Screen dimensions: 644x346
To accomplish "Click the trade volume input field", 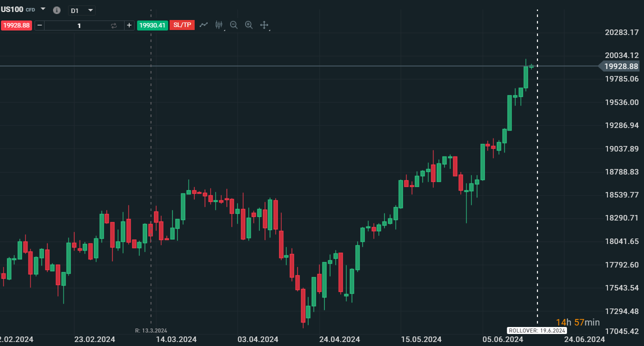I will click(x=79, y=25).
